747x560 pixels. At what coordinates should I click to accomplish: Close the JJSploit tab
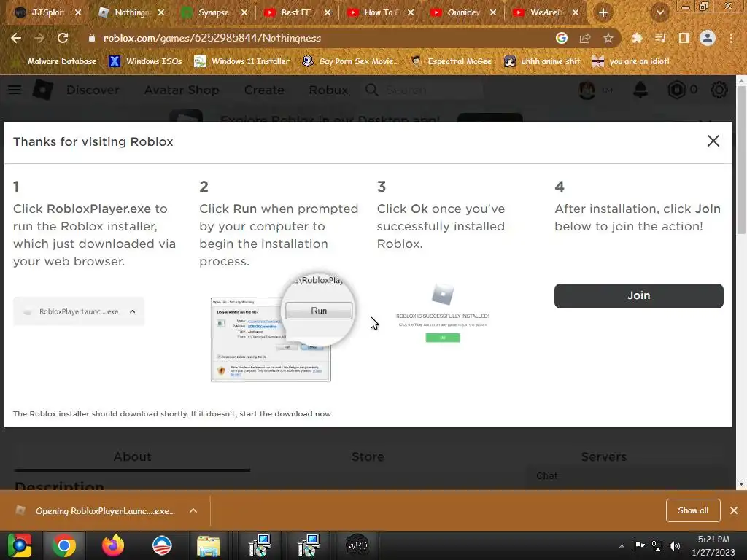point(78,12)
